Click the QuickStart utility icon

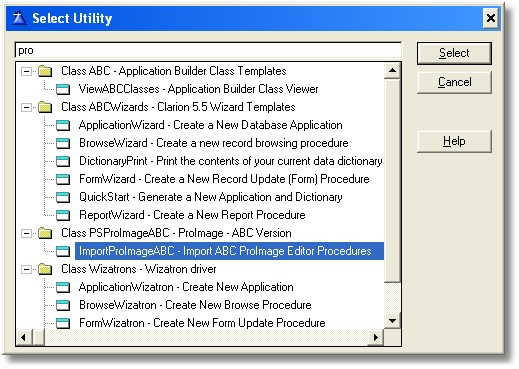tap(63, 197)
